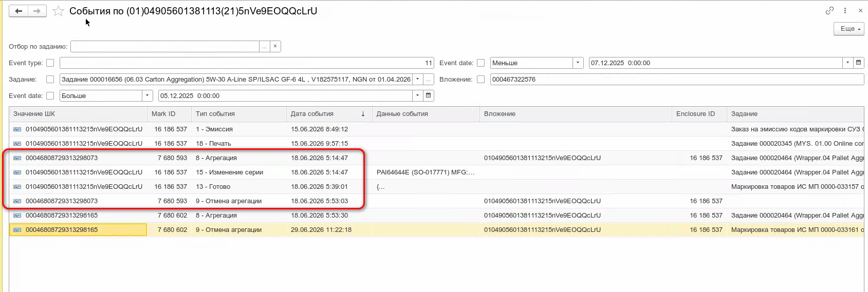The image size is (868, 292).
Task: Click the Вложение field with 000467322576
Action: click(x=677, y=80)
